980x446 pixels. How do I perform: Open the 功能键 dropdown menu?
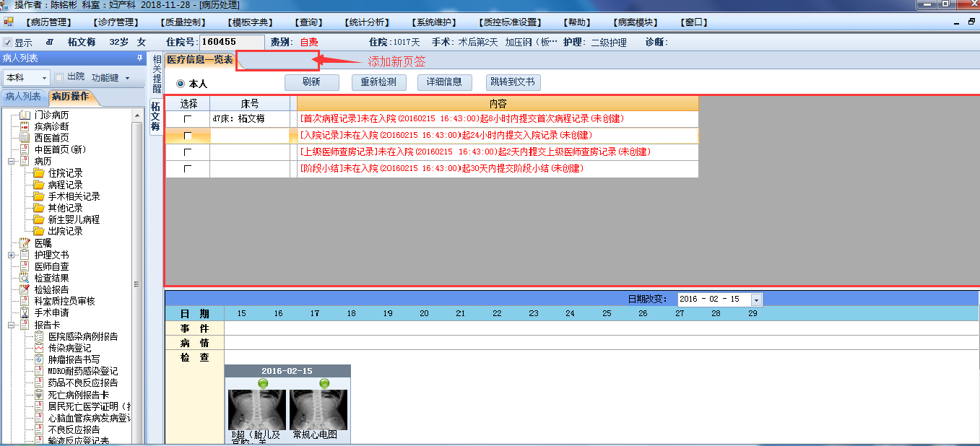coord(127,78)
